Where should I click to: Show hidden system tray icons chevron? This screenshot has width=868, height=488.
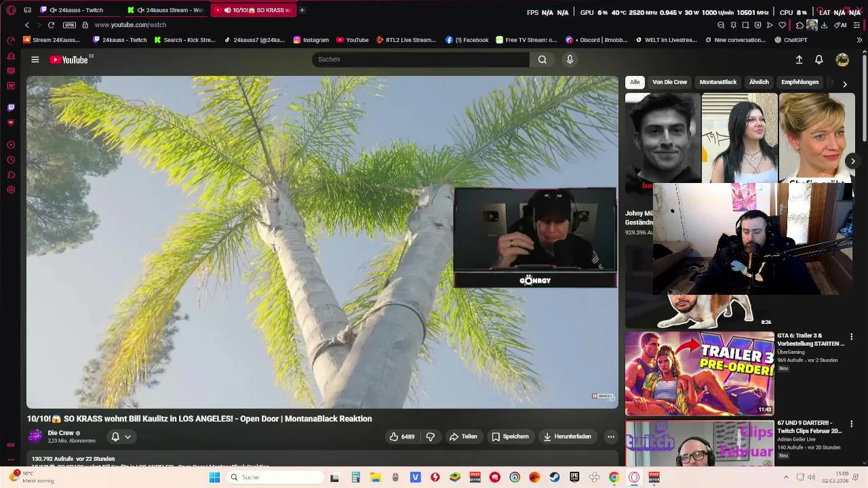[787, 477]
